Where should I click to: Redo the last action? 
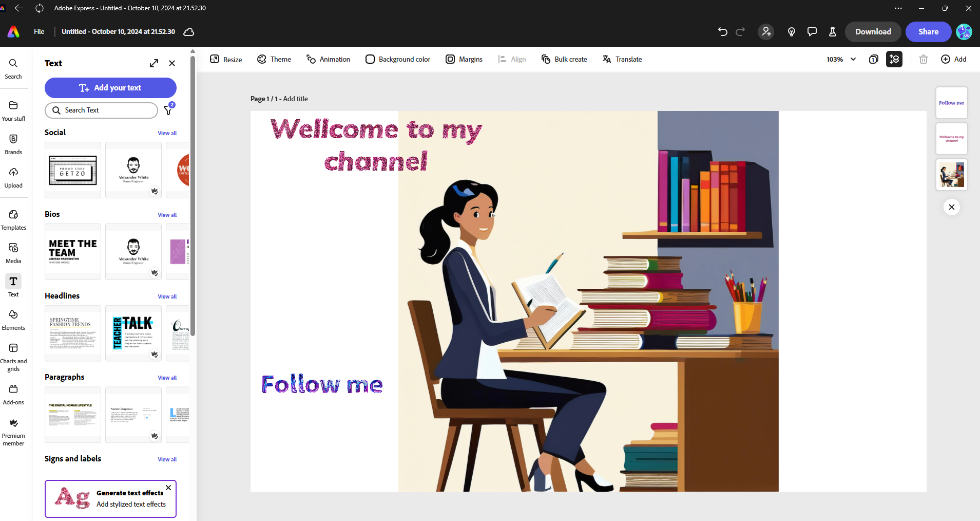pyautogui.click(x=740, y=32)
